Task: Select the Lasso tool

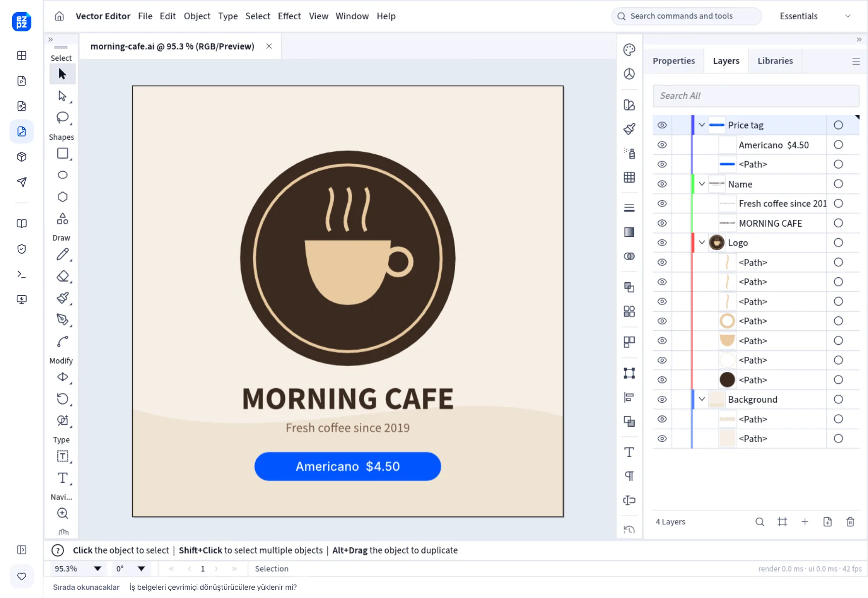Action: [x=62, y=118]
